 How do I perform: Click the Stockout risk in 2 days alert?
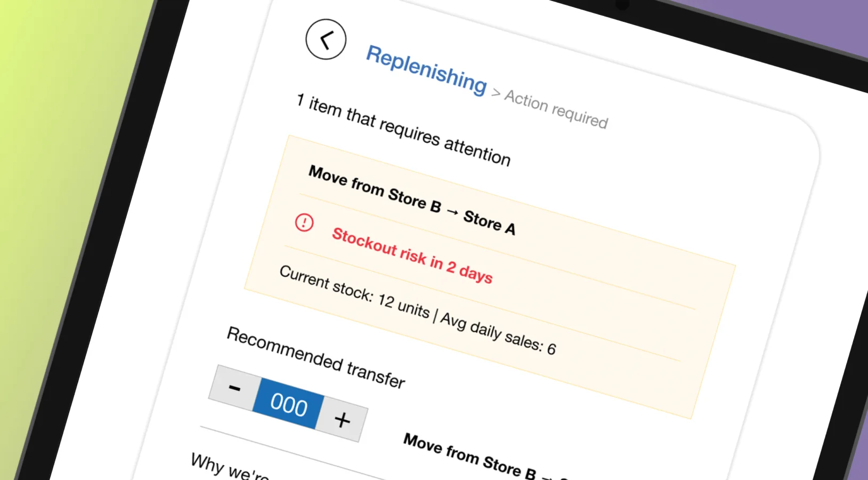(x=412, y=255)
